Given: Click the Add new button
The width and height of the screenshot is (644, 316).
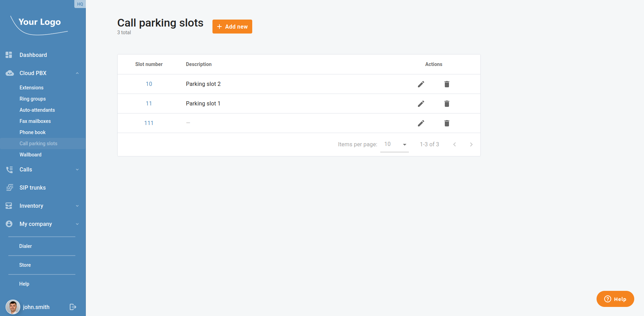Looking at the screenshot, I should 232,27.
